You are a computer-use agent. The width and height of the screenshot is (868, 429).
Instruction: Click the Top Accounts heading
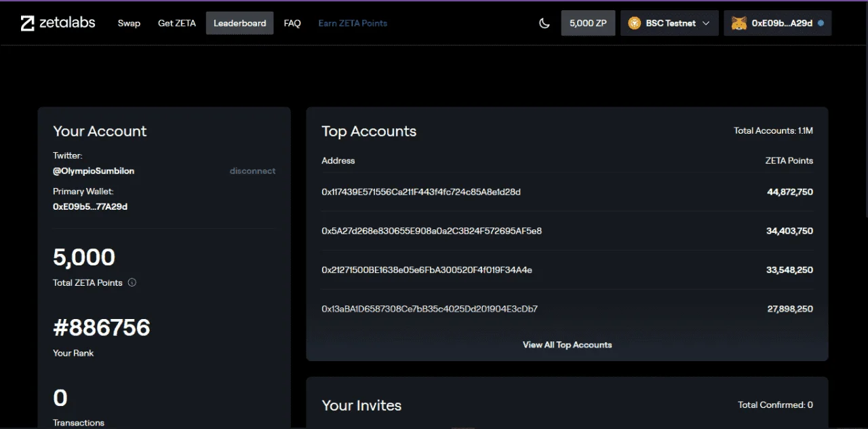369,131
